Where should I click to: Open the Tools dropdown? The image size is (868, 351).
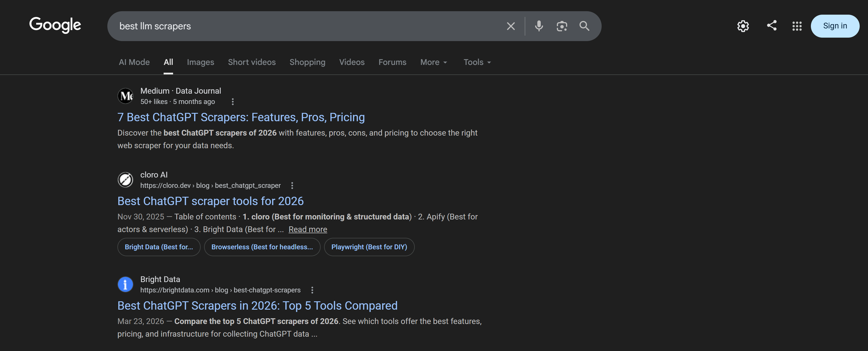(476, 62)
